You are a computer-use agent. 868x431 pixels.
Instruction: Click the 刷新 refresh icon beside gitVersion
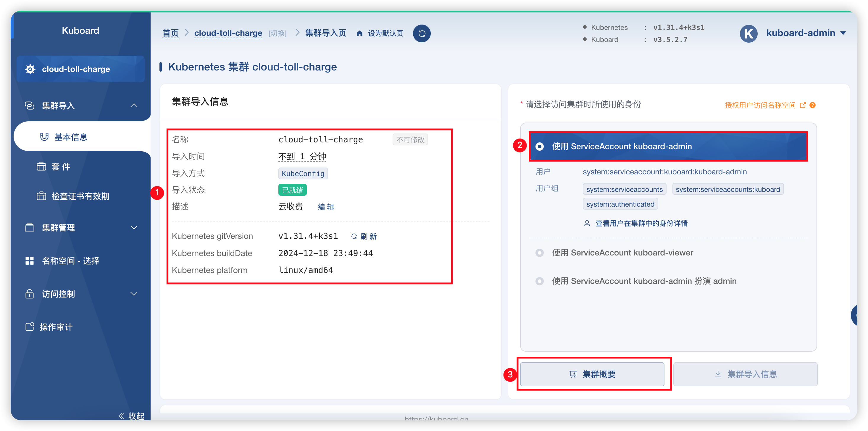354,237
